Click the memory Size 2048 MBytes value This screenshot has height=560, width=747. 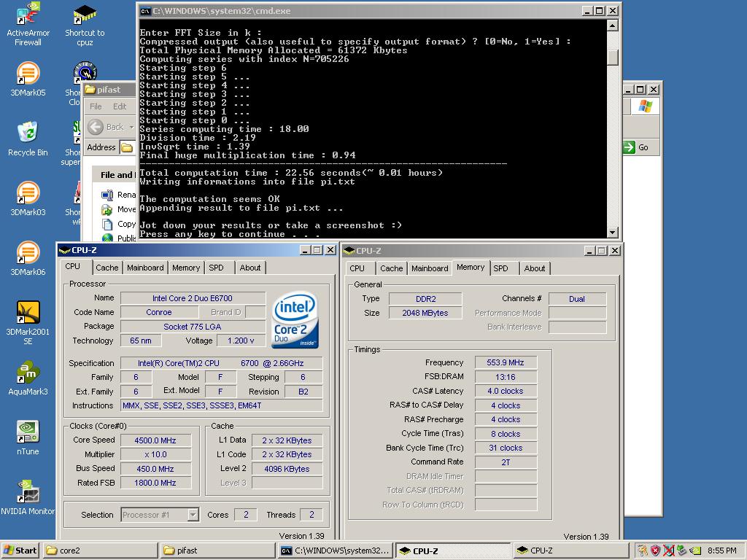[425, 314]
